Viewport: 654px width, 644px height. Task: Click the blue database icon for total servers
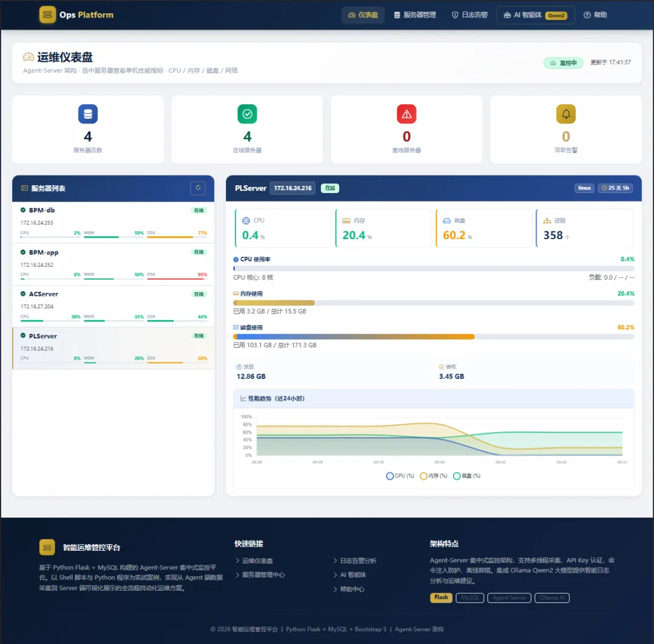point(88,114)
